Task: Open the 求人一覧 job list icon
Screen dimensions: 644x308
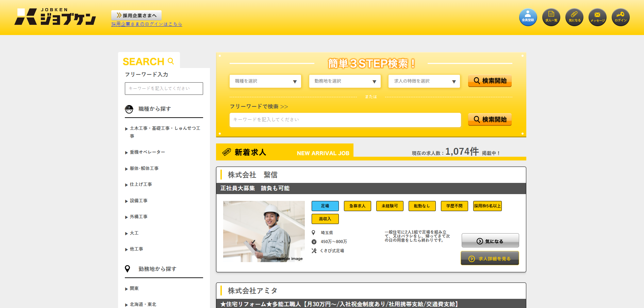Action: [x=551, y=17]
